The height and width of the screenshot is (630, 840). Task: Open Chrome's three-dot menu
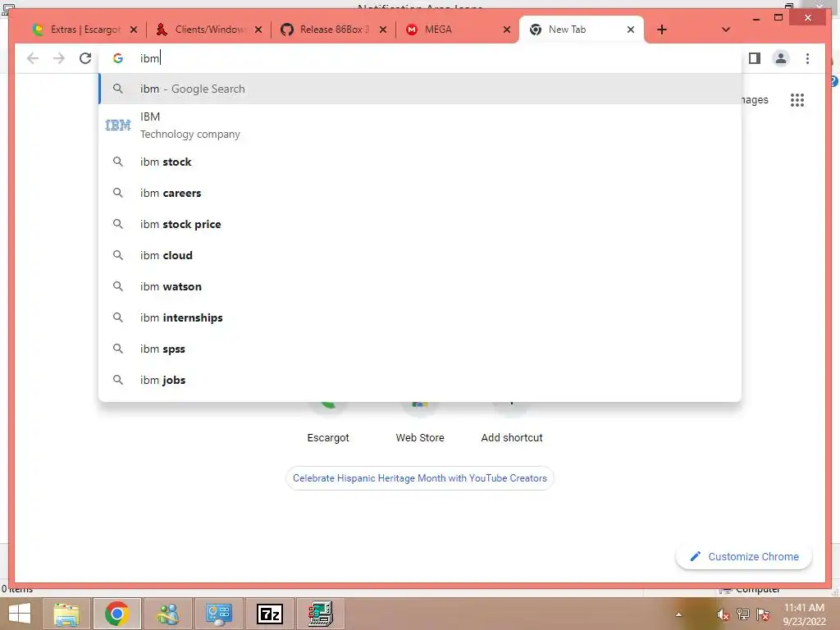[807, 58]
